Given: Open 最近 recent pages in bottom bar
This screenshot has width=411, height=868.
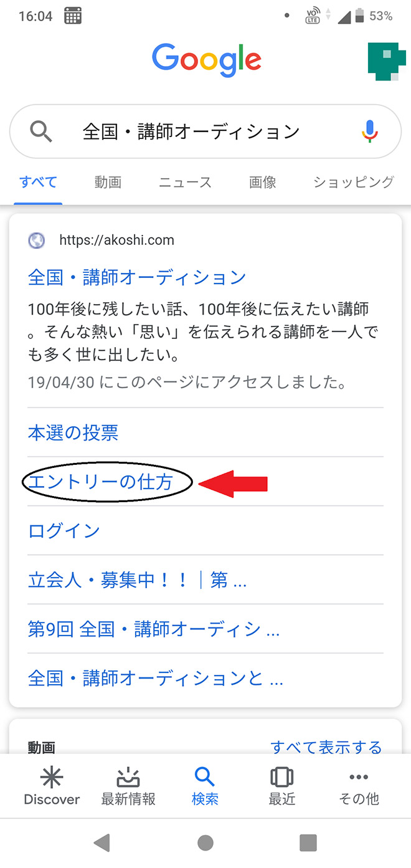Looking at the screenshot, I should coord(281,786).
